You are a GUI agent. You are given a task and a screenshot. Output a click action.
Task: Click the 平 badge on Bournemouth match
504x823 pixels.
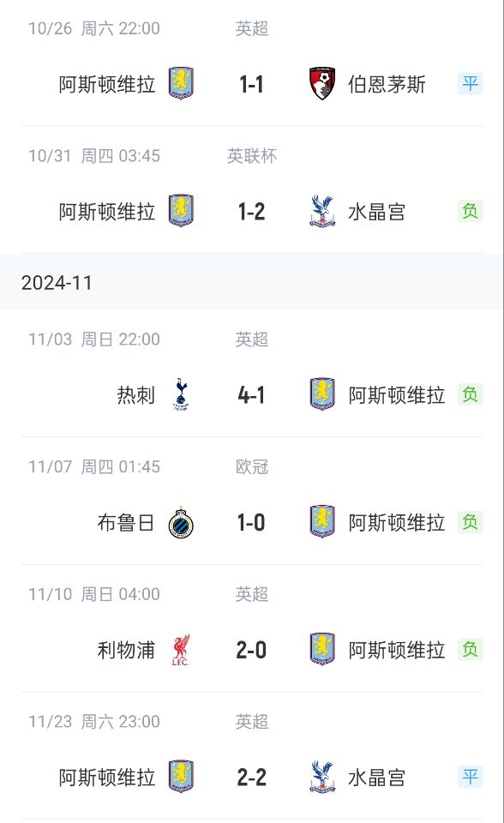(x=470, y=83)
